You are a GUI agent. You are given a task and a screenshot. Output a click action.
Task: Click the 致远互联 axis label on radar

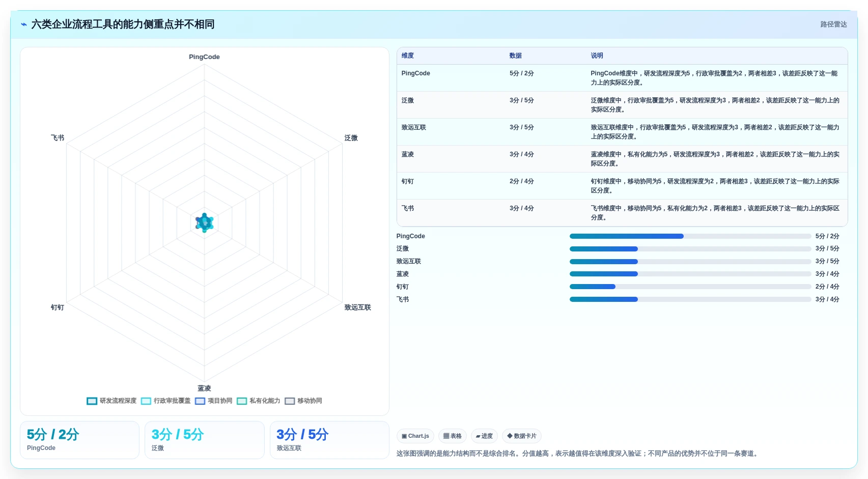click(x=358, y=307)
